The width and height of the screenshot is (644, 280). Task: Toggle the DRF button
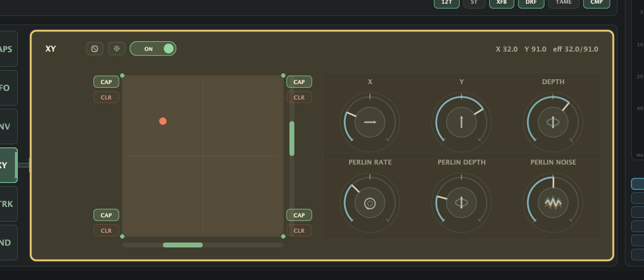[x=531, y=2]
